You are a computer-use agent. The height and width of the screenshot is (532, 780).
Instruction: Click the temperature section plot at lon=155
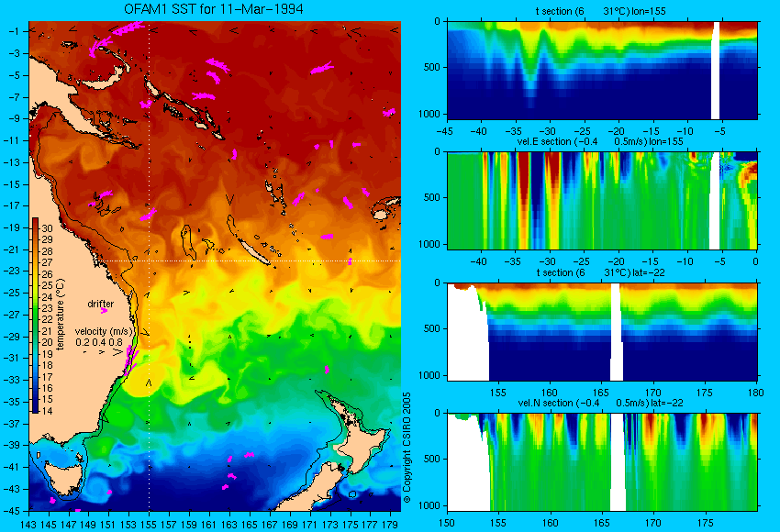click(x=602, y=70)
